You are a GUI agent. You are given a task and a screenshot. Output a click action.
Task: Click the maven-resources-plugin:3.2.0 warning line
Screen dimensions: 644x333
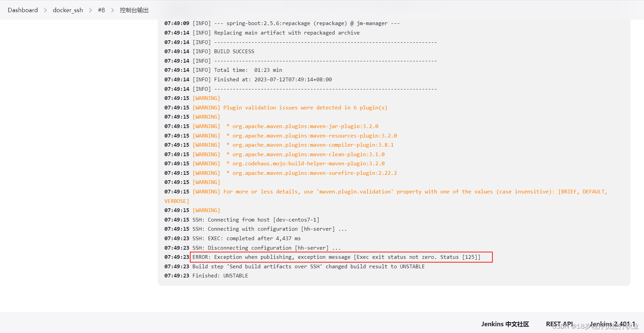281,136
